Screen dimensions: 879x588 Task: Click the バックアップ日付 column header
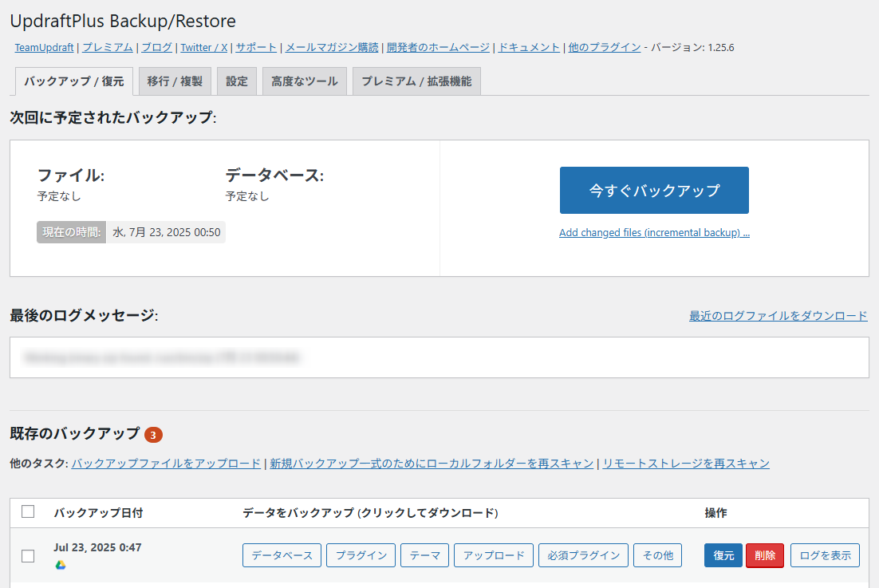[98, 512]
